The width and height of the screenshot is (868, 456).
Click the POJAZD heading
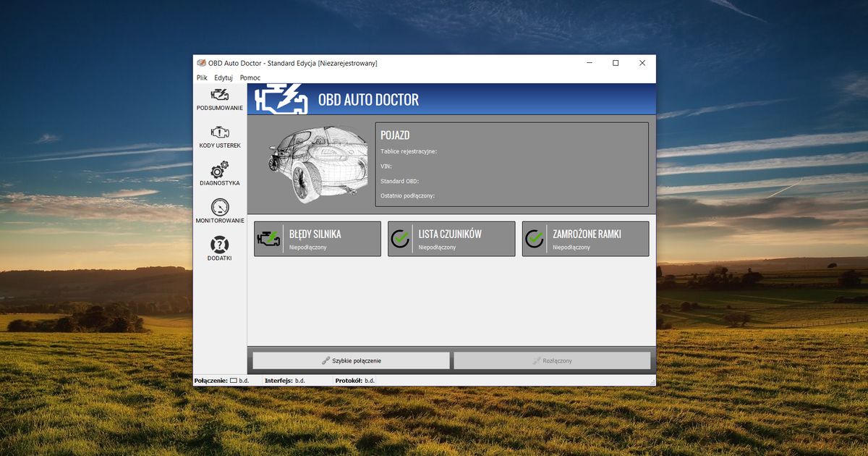coord(395,135)
